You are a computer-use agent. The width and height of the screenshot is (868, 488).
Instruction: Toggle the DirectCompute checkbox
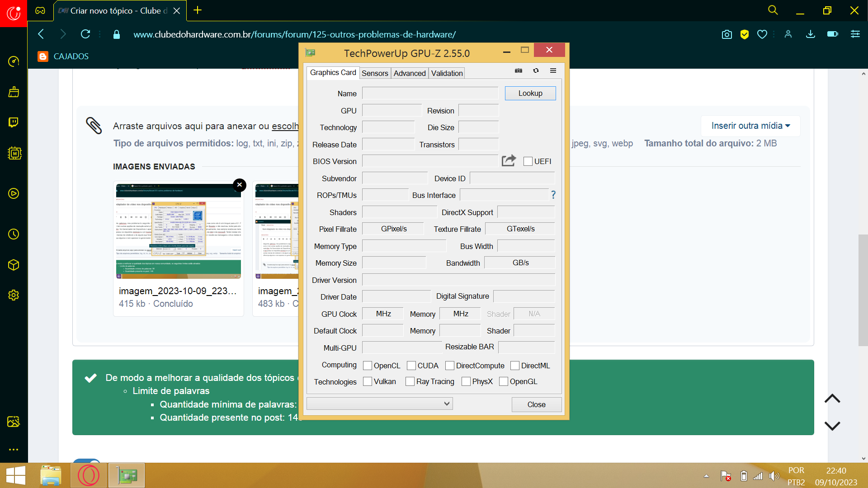[x=450, y=366]
